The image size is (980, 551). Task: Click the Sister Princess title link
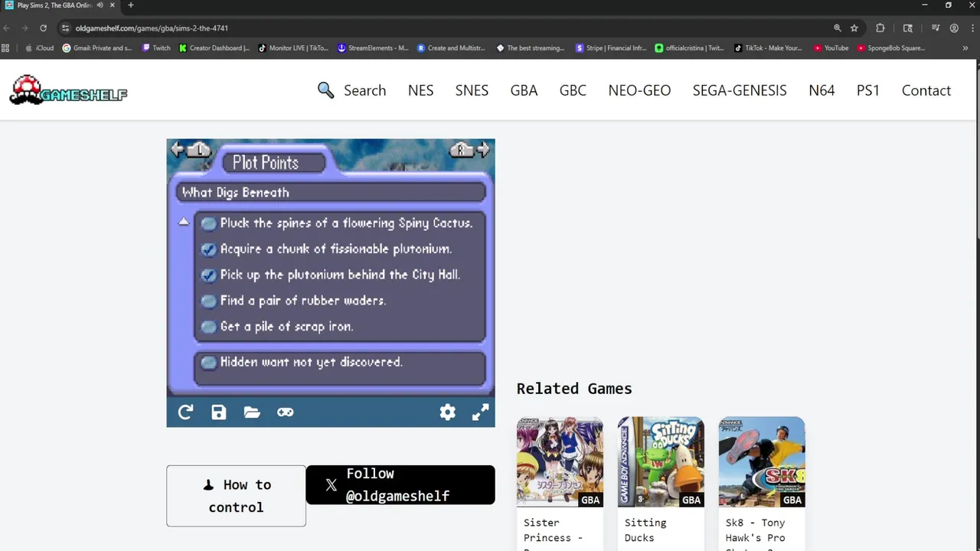[x=553, y=534]
